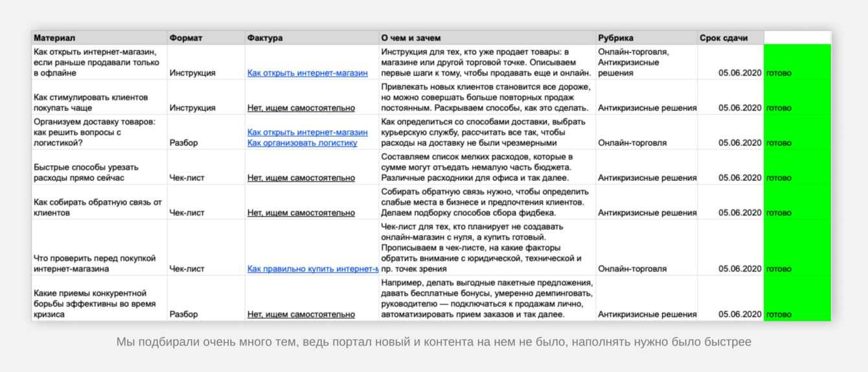This screenshot has width=868, height=372.
Task: Click 'Как открыть интернет-магазин' link in delivery row
Action: pos(307,132)
